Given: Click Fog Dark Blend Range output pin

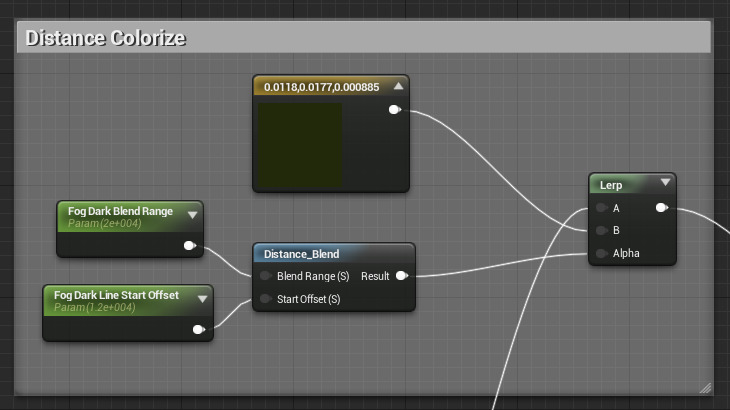Looking at the screenshot, I should (189, 245).
